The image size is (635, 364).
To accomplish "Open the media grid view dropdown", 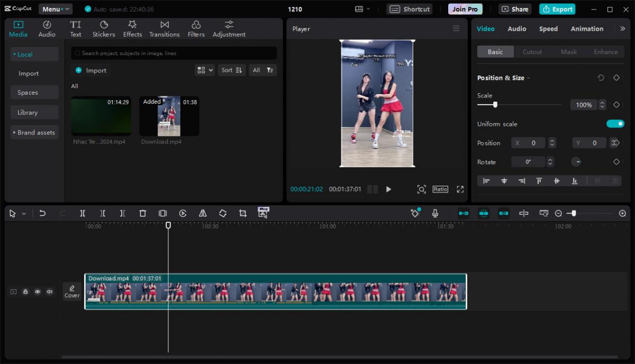I will tap(204, 70).
